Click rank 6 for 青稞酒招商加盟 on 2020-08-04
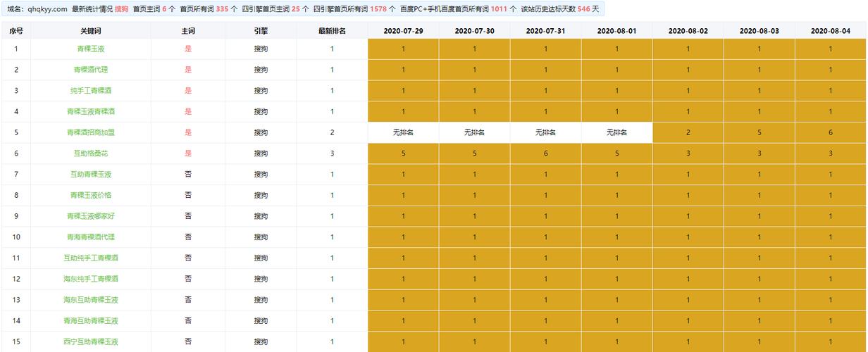 click(x=831, y=132)
